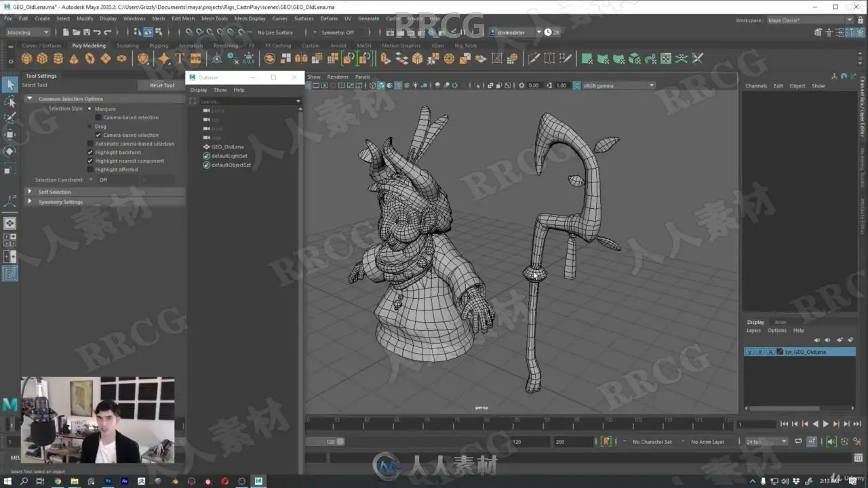Screen dimensions: 868x488
Task: Open the Mesh Tools menu
Action: tap(214, 18)
